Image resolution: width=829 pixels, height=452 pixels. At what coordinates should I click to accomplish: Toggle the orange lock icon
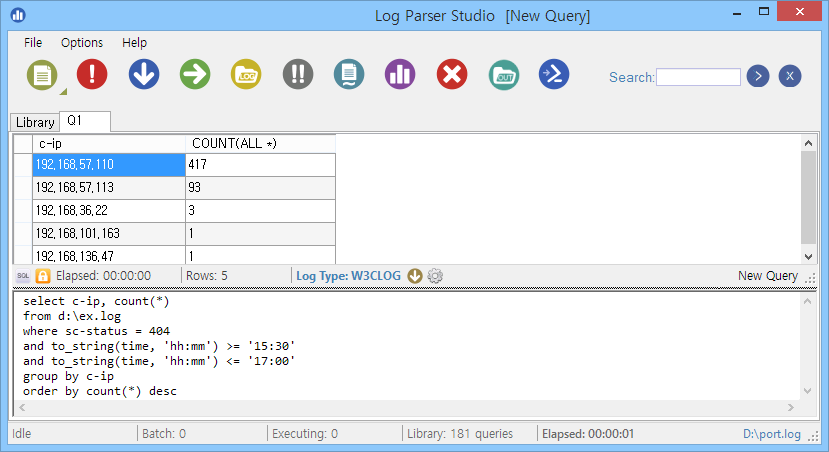point(42,276)
